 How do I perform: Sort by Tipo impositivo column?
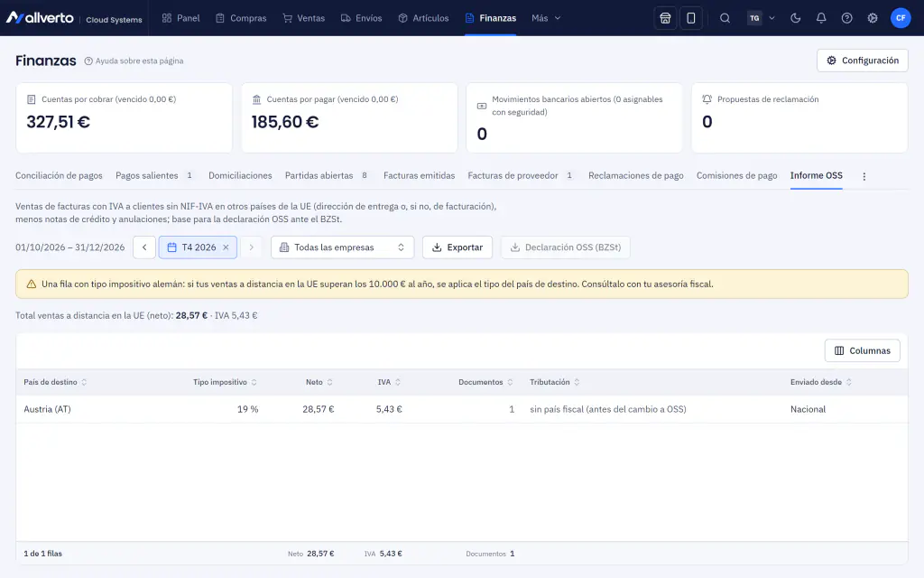pos(225,382)
